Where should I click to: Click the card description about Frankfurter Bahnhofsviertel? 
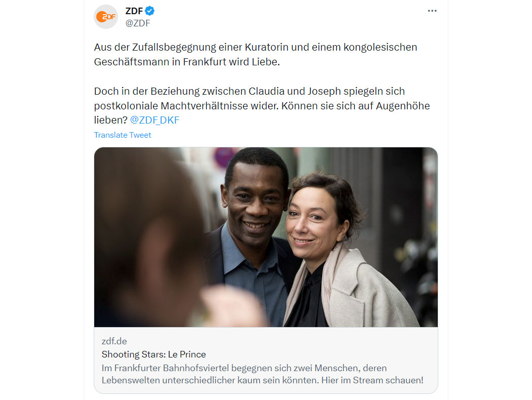click(x=262, y=374)
